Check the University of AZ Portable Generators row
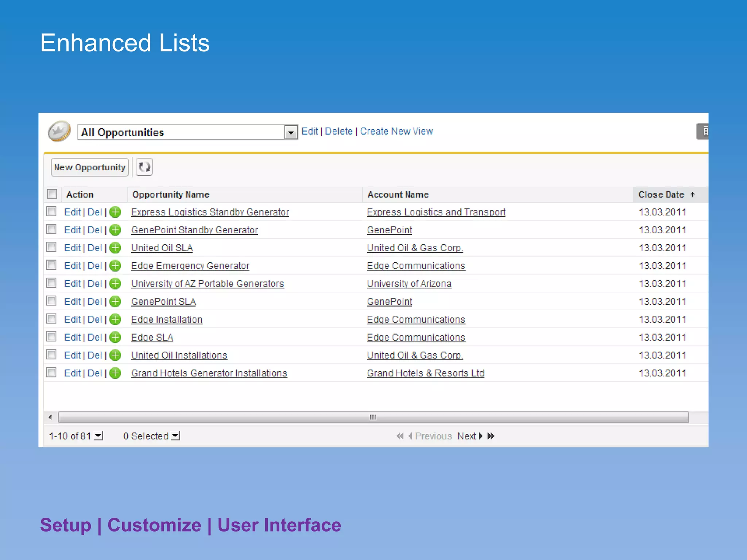747x560 pixels. [x=51, y=283]
